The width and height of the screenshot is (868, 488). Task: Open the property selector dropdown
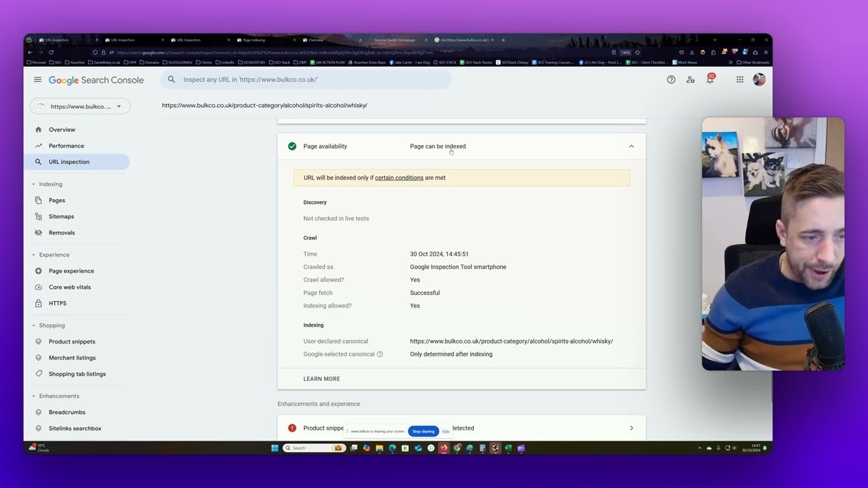point(80,106)
